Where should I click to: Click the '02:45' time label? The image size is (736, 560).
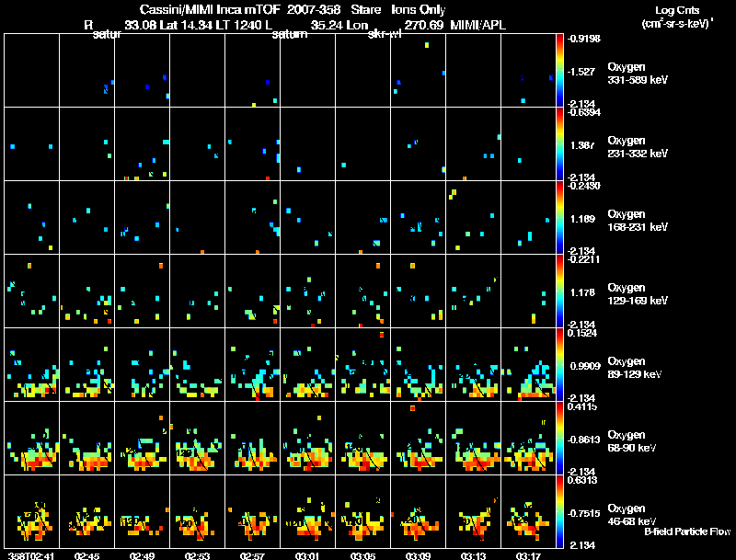click(x=86, y=556)
